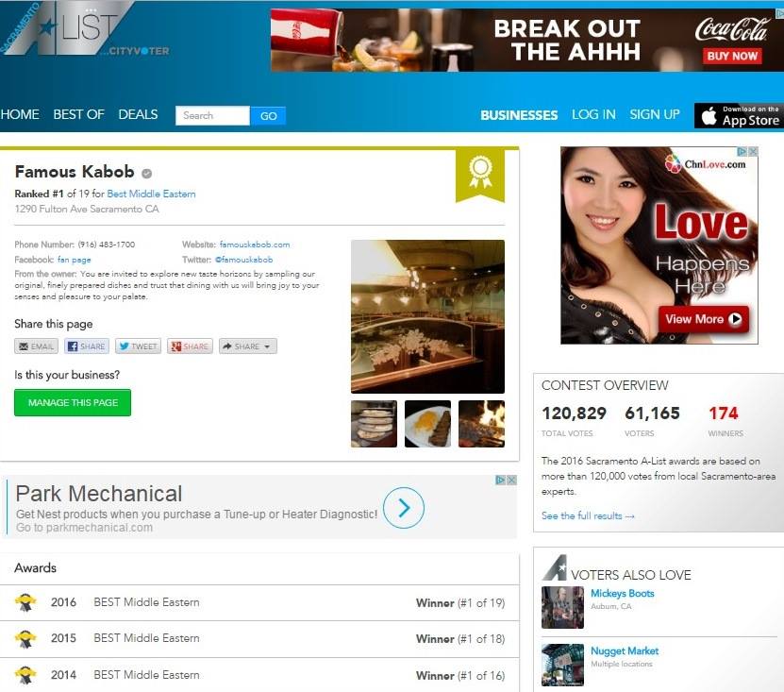Close the ChnLove sidebar ad
The width and height of the screenshot is (784, 692).
pos(754,151)
